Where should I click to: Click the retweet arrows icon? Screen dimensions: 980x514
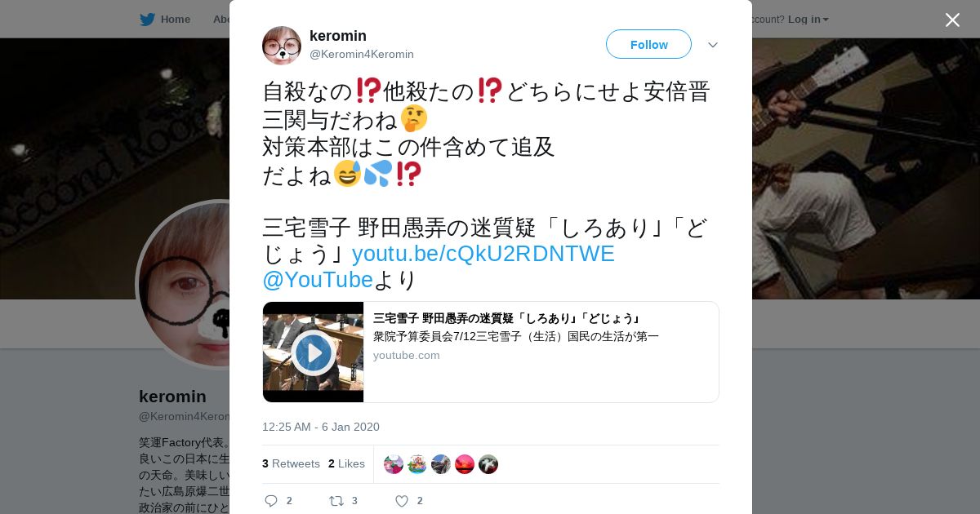[x=336, y=501]
